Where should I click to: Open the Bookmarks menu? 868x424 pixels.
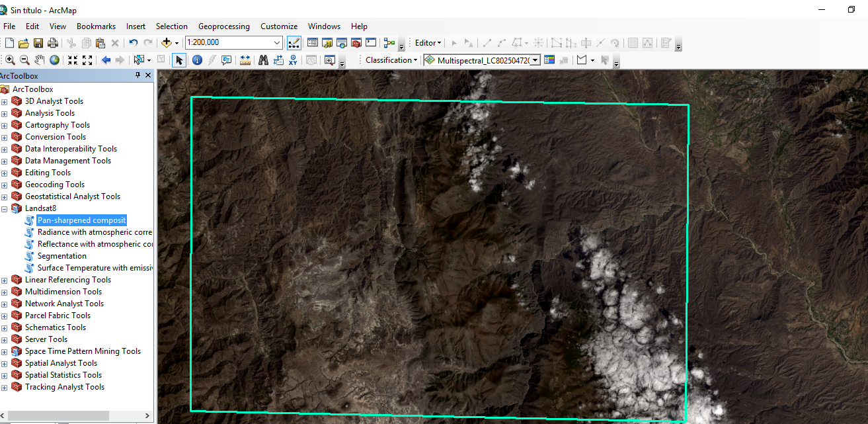pyautogui.click(x=96, y=26)
